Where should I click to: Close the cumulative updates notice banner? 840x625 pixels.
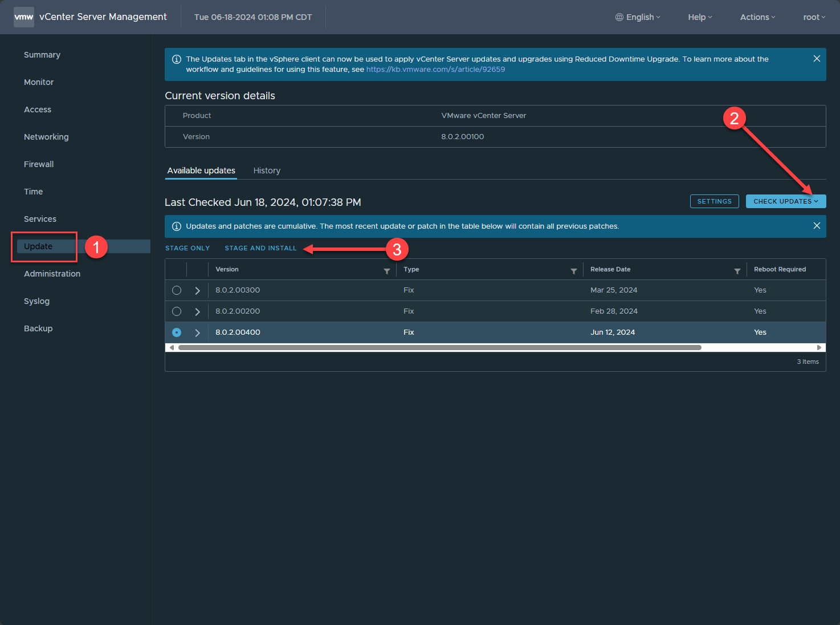point(817,226)
